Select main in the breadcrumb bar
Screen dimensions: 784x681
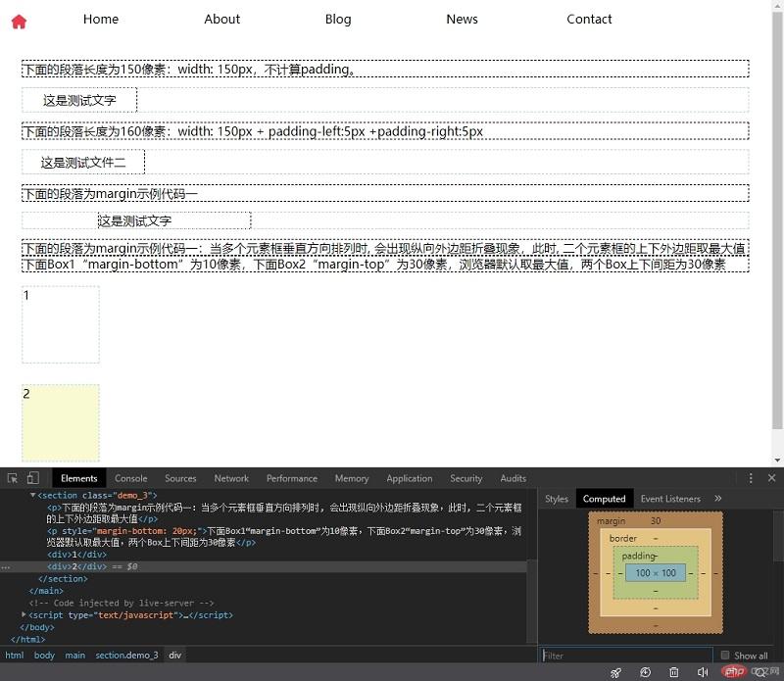click(75, 655)
